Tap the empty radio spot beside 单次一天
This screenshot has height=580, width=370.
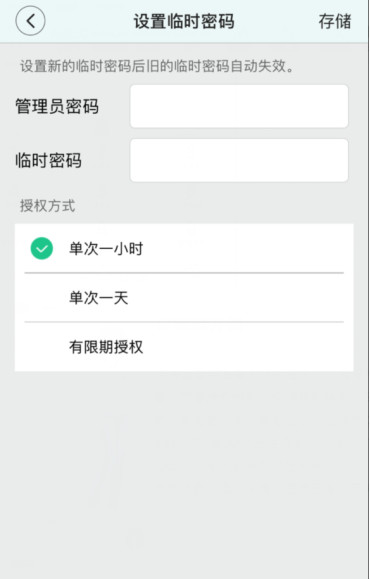click(x=42, y=298)
